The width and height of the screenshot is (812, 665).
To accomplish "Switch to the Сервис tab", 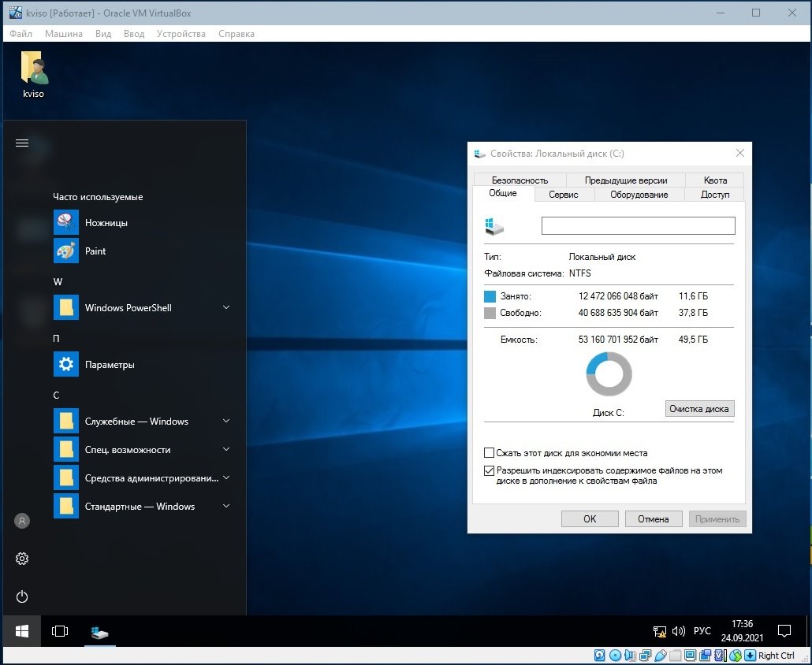I will coord(564,195).
